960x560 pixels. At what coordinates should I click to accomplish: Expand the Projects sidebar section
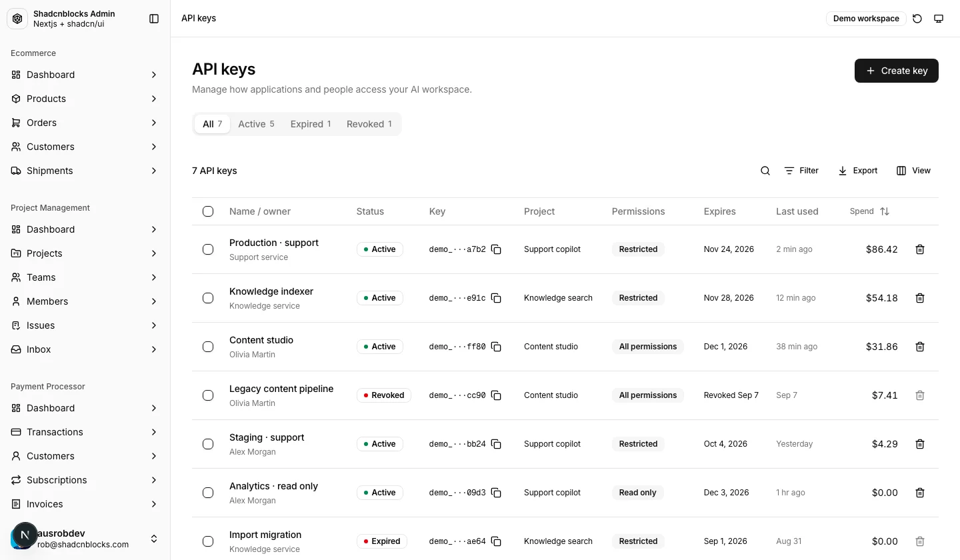click(85, 253)
